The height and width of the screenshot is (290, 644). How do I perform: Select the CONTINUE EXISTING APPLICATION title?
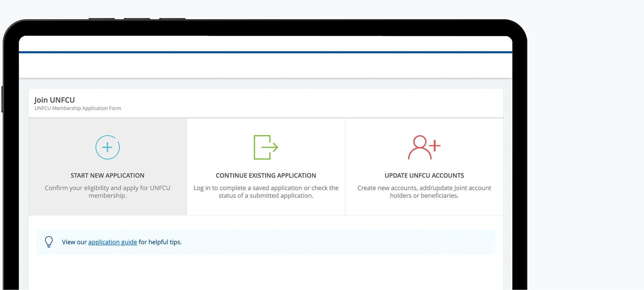266,176
